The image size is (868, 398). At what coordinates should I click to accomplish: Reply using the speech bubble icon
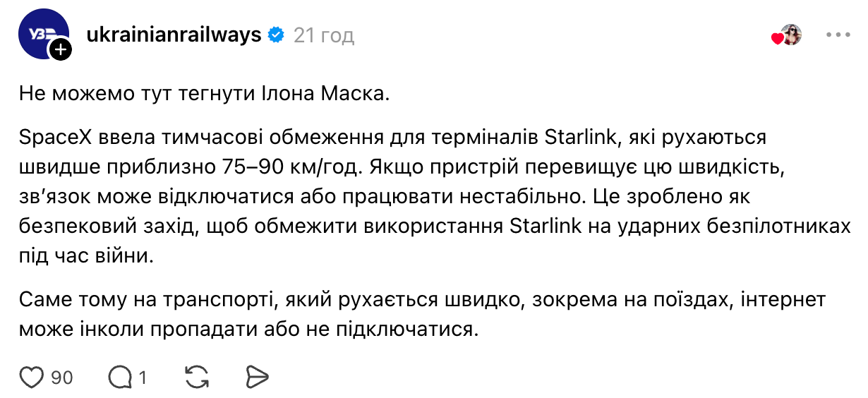[119, 377]
